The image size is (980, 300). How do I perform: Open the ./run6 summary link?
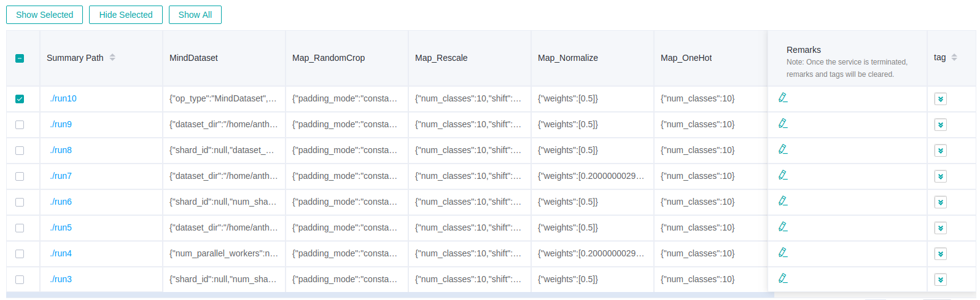click(x=61, y=202)
